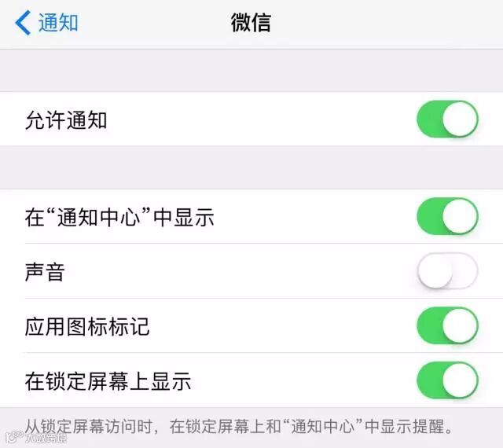Toggle the 应用图标标记 switch off
The image size is (503, 448).
tap(447, 325)
